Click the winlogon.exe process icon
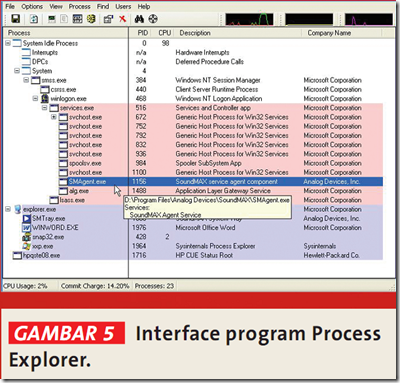This screenshot has width=400, height=383. coord(45,99)
